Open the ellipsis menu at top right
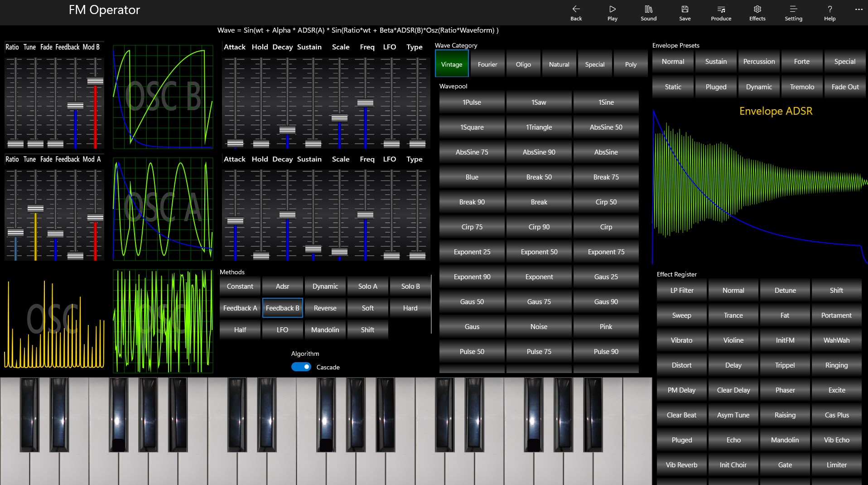Viewport: 868px width, 485px height. pos(858,10)
